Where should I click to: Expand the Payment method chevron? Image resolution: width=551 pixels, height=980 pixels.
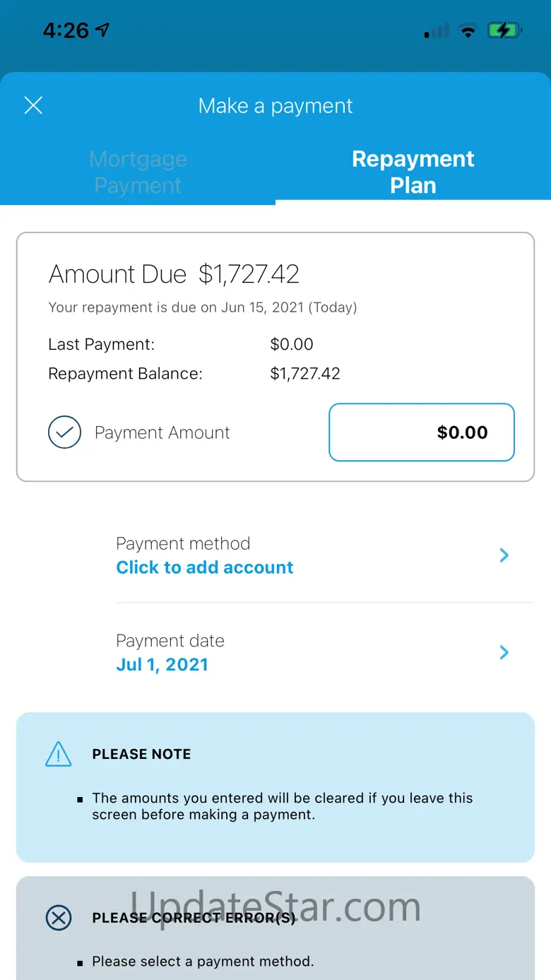coord(504,555)
